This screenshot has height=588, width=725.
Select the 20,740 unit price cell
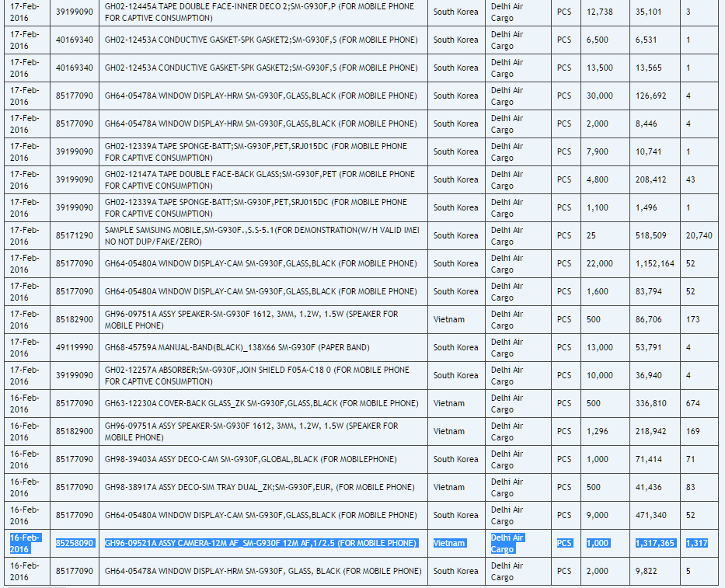coord(699,235)
